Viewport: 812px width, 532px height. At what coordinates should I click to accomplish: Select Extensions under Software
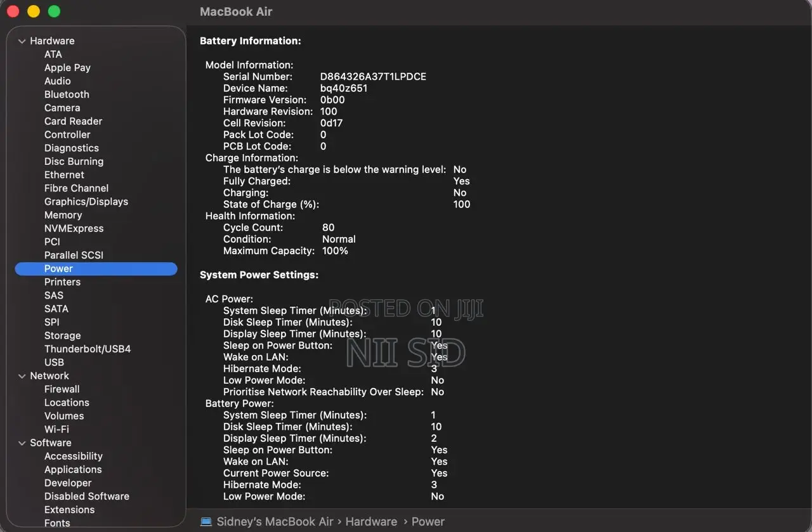[x=69, y=510]
